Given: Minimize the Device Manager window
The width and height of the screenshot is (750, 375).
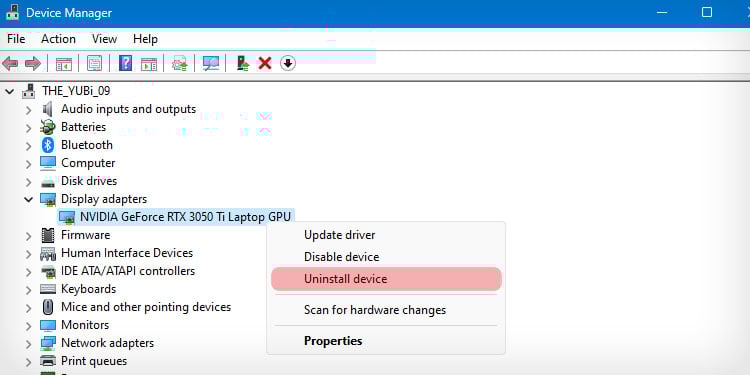Looking at the screenshot, I should click(662, 12).
